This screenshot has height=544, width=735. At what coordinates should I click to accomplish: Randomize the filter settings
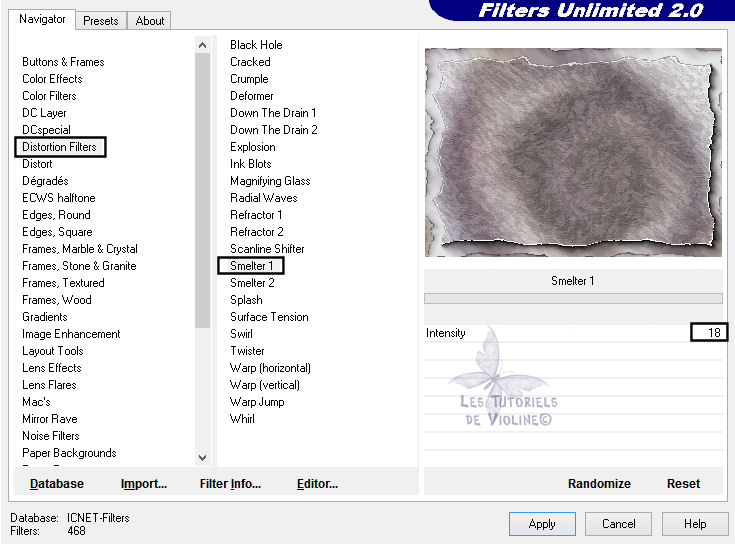tap(599, 484)
